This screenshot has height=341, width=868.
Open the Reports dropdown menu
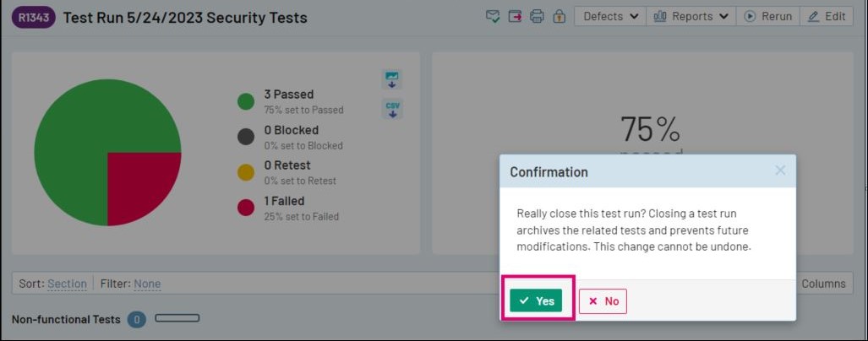(691, 17)
